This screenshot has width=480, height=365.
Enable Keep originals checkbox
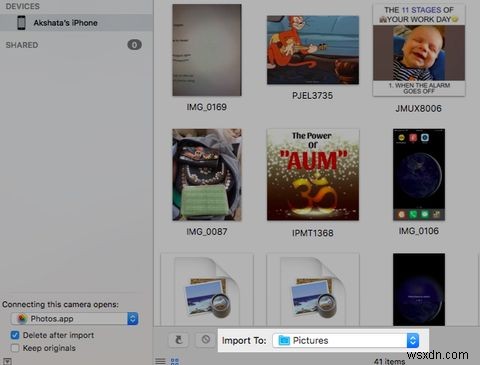[15, 348]
